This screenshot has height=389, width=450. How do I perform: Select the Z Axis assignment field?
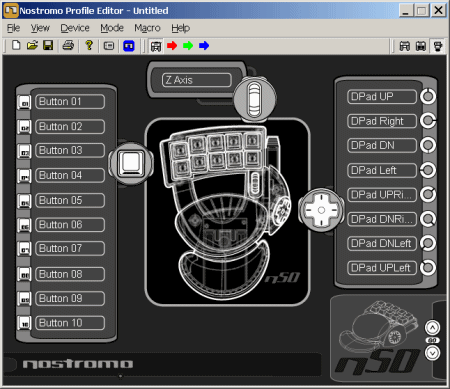(x=197, y=80)
